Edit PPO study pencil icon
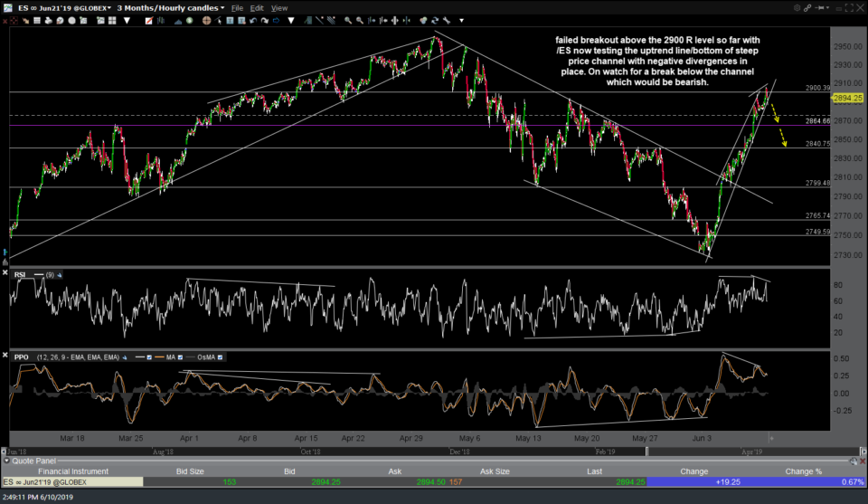The image size is (868, 504). pos(125,357)
